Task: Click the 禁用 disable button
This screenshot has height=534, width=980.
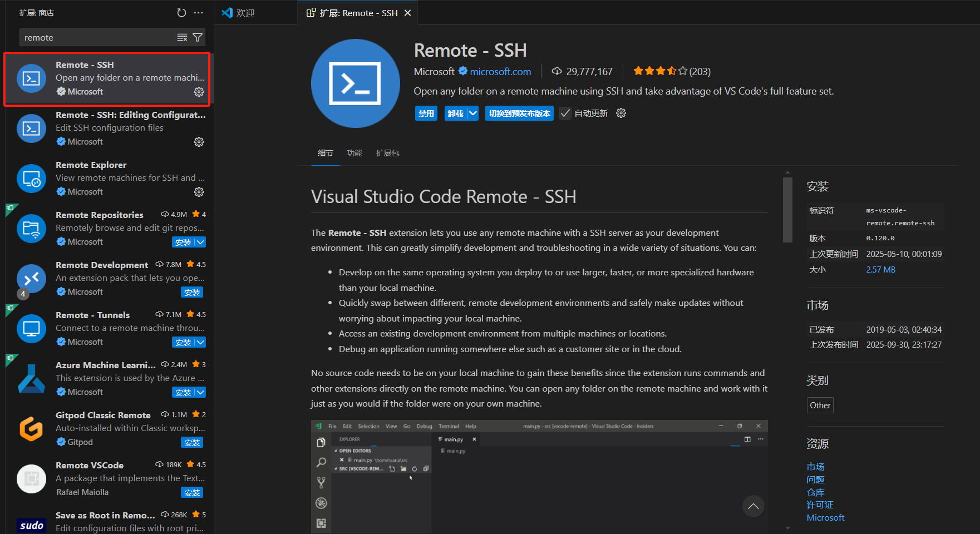Action: pyautogui.click(x=426, y=113)
